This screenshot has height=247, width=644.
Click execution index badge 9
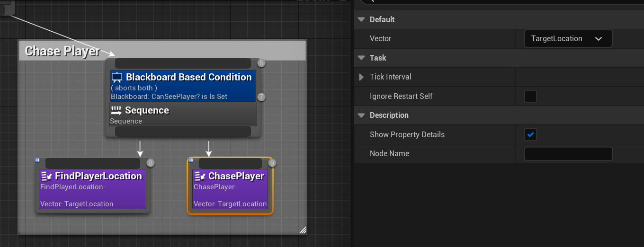coord(272,163)
